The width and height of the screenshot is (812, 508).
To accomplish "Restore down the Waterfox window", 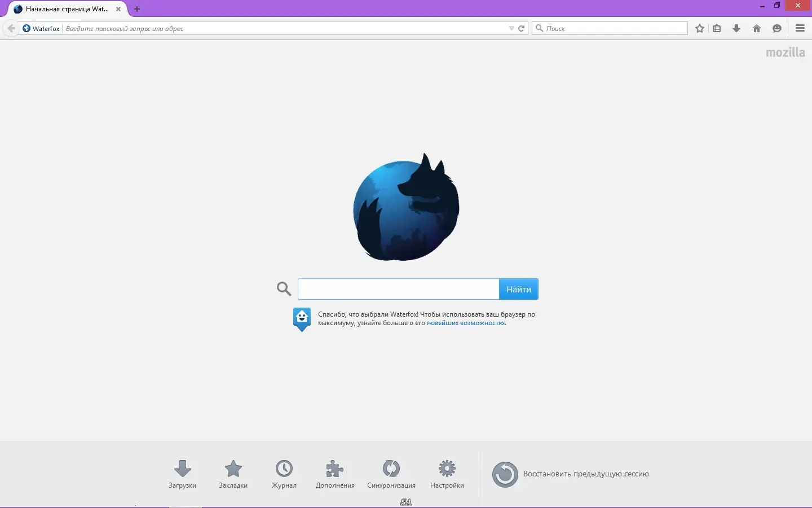I will click(777, 6).
